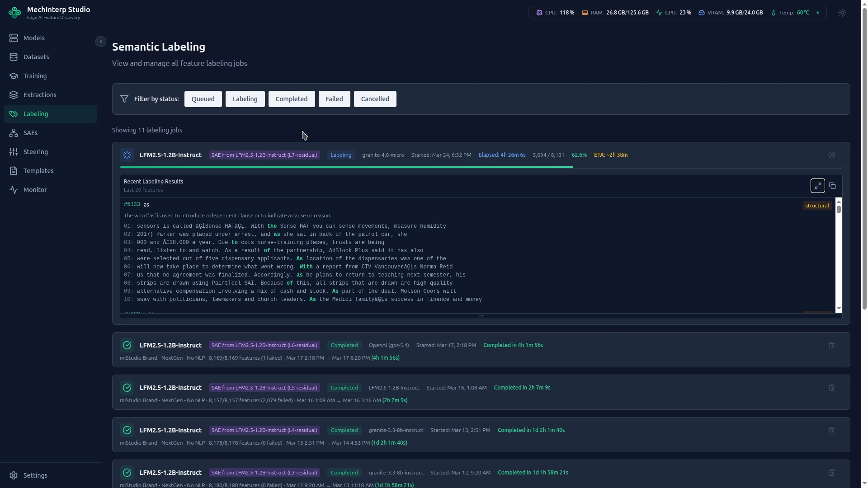Click the MechInterp Studio logo icon
Image resolution: width=868 pixels, height=488 pixels.
point(14,13)
